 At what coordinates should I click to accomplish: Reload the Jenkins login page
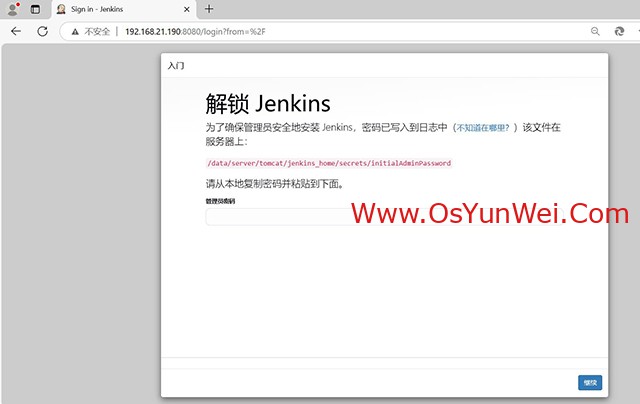(x=42, y=31)
